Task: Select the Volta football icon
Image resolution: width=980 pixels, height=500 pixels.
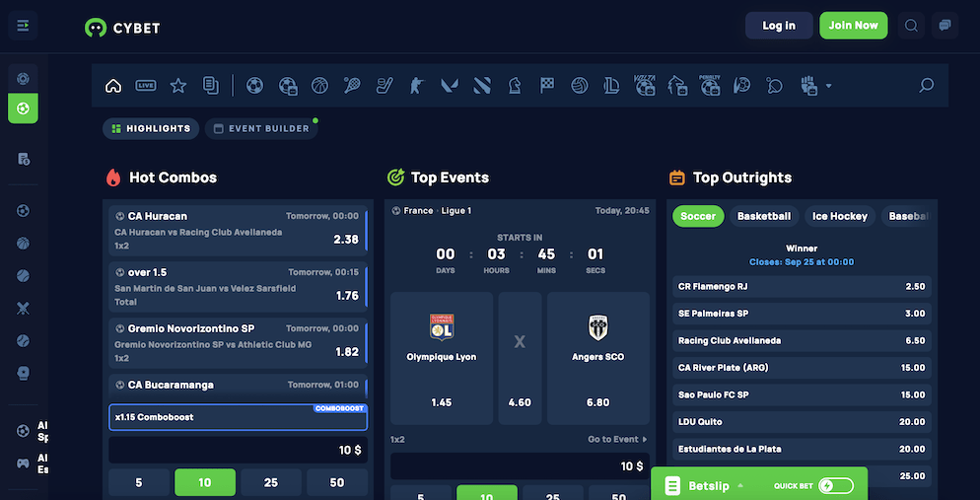Action: [x=645, y=86]
